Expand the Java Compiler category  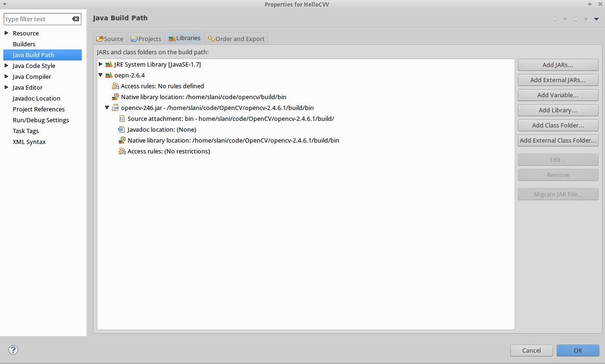pos(6,76)
